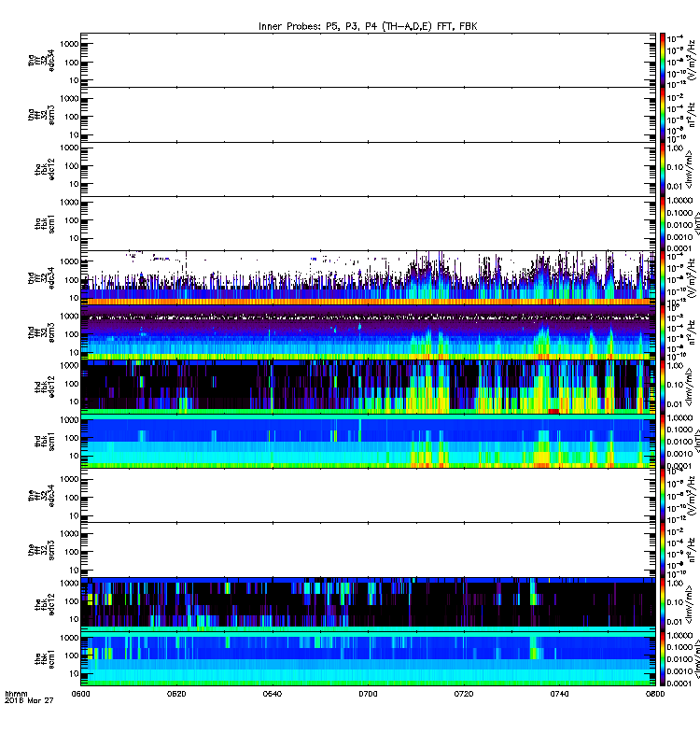
Task: Click the 0640 time tick label
Action: click(272, 694)
